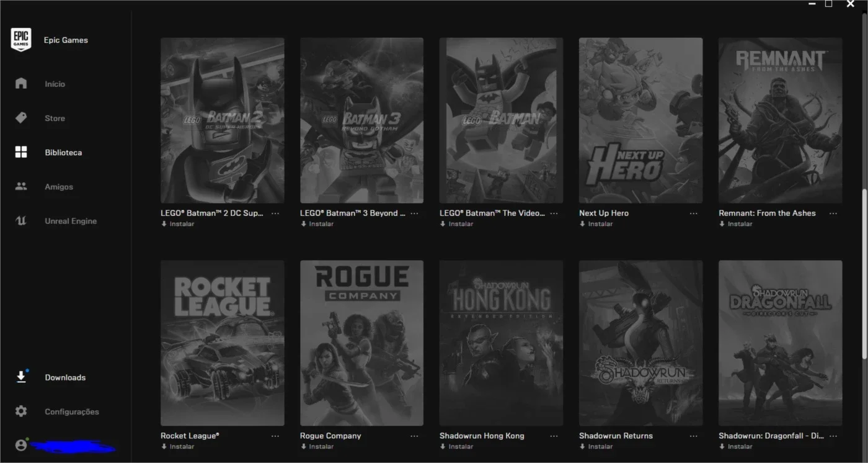
Task: Click the user profile avatar icon
Action: (x=21, y=445)
